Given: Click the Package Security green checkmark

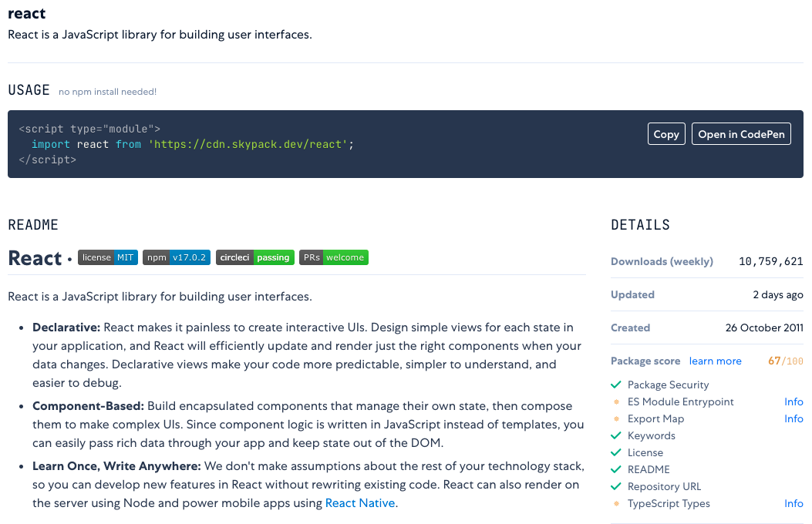Looking at the screenshot, I should [x=615, y=385].
